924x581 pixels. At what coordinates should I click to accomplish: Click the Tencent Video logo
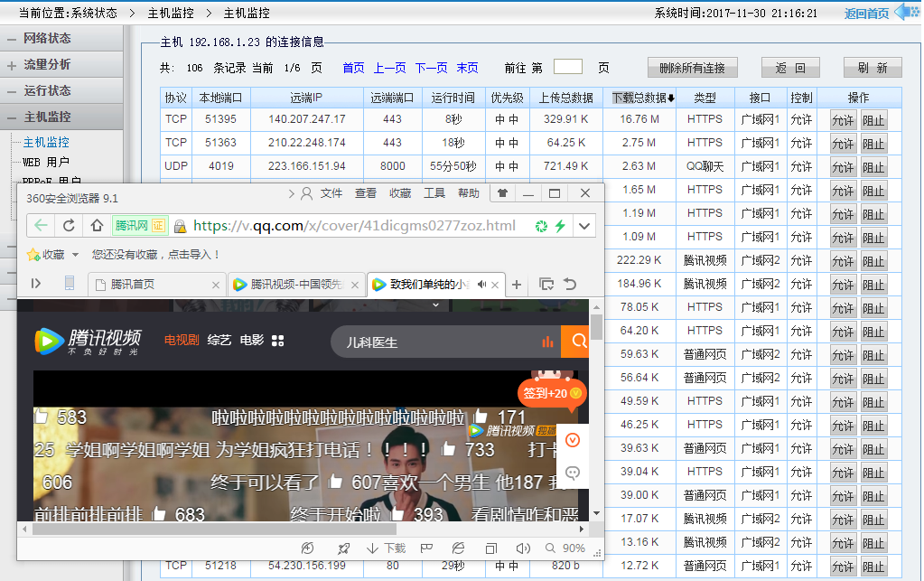click(x=89, y=342)
